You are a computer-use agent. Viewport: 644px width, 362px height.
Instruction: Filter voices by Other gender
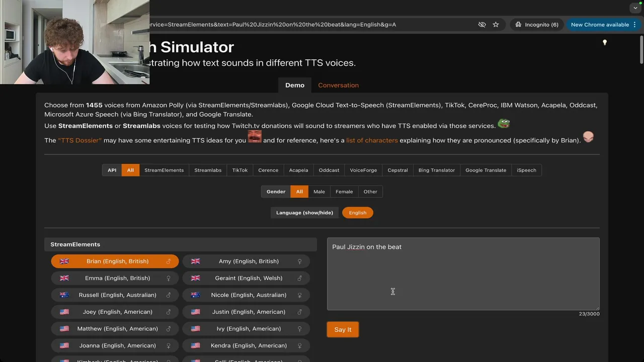coord(370,192)
